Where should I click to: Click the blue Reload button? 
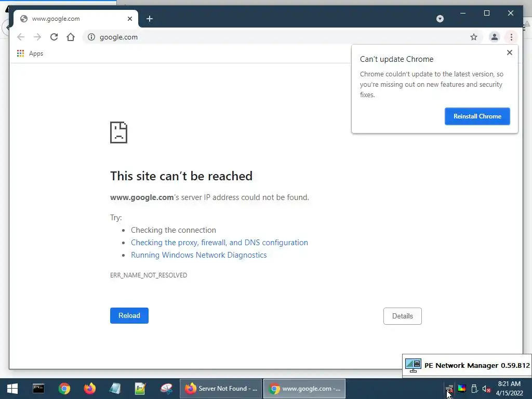pos(129,315)
